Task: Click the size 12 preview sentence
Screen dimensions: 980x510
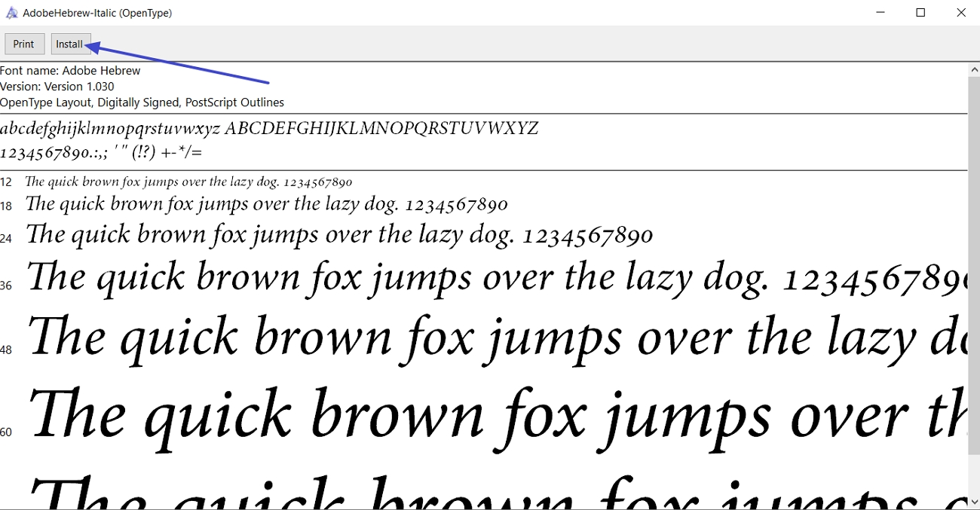Action: pos(188,182)
